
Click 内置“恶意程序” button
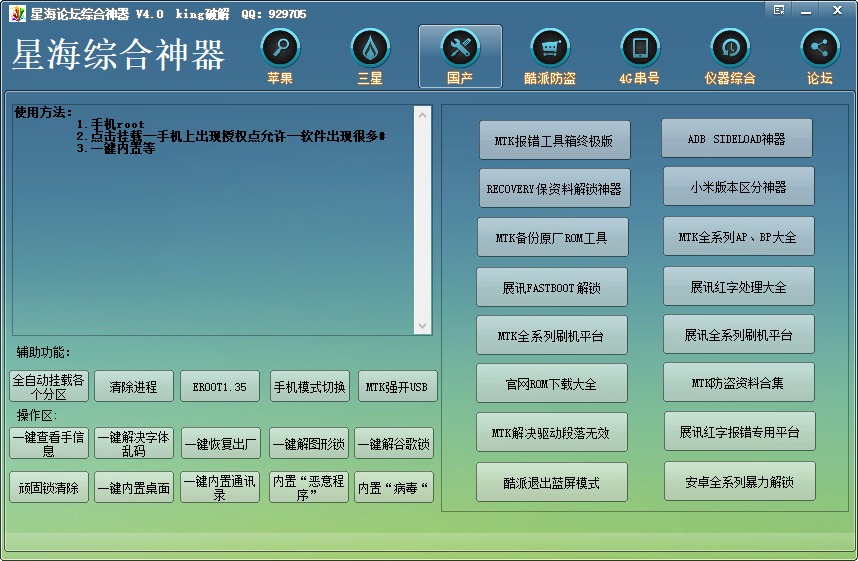pos(309,487)
